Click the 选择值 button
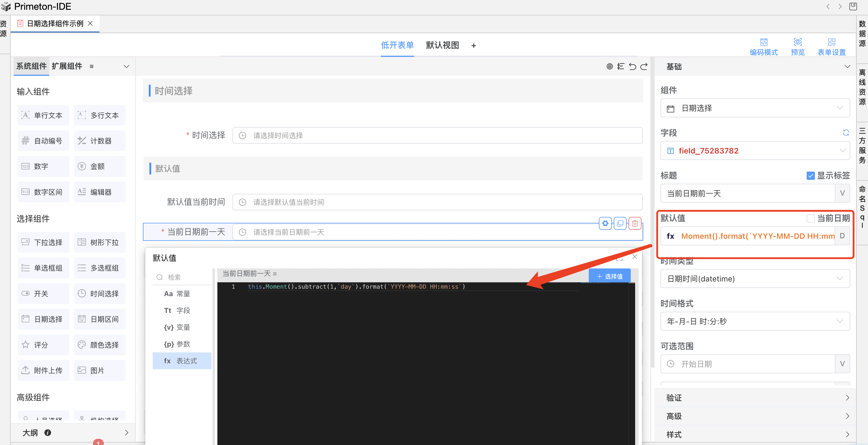 [609, 276]
